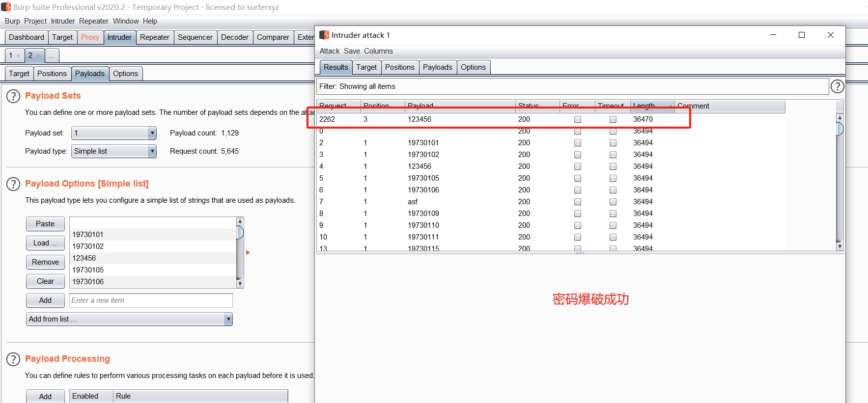Tick Timeout checkbox for payload 19730102 row
Image resolution: width=868 pixels, height=403 pixels.
click(613, 155)
